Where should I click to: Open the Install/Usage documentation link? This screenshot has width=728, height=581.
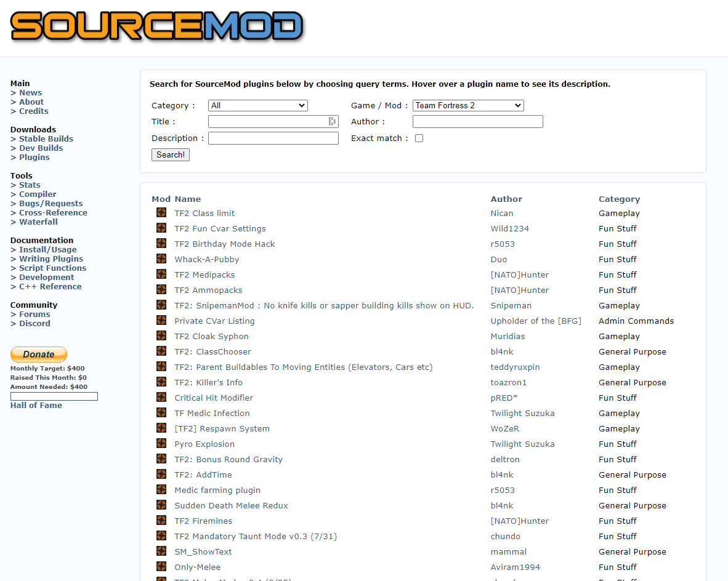48,250
